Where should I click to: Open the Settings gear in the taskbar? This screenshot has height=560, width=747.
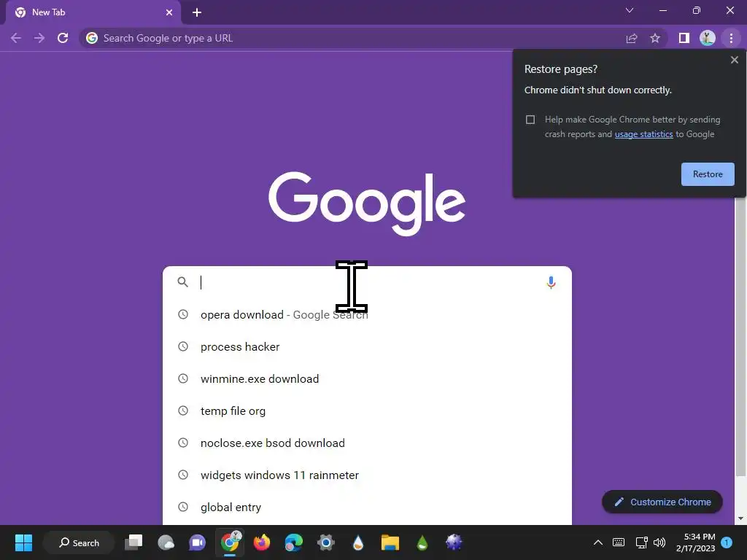[326, 542]
